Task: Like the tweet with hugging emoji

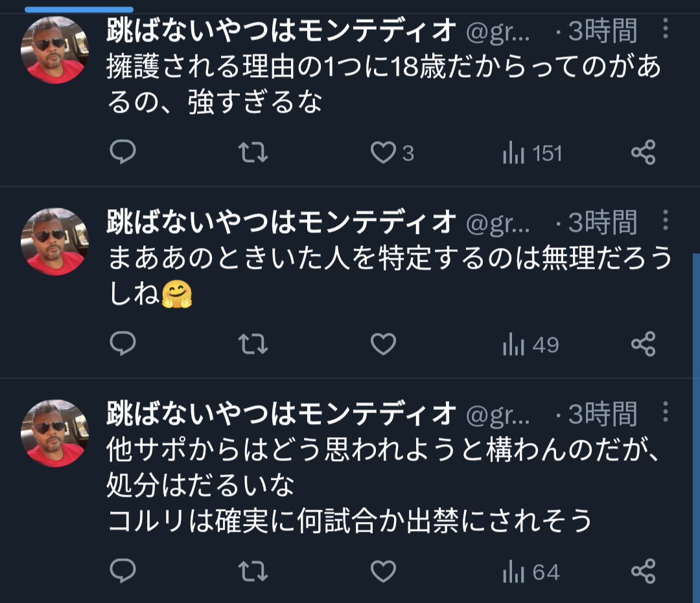Action: click(x=383, y=344)
